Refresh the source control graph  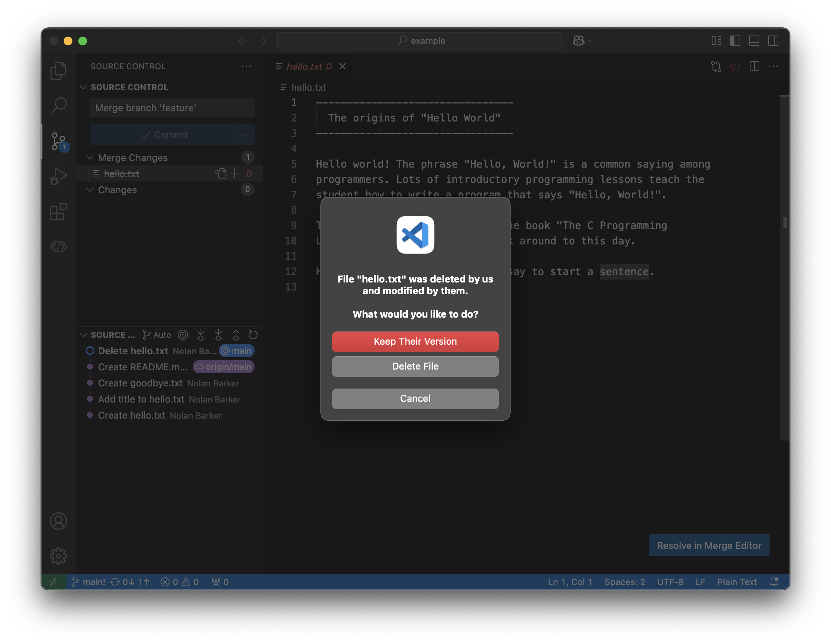(253, 335)
